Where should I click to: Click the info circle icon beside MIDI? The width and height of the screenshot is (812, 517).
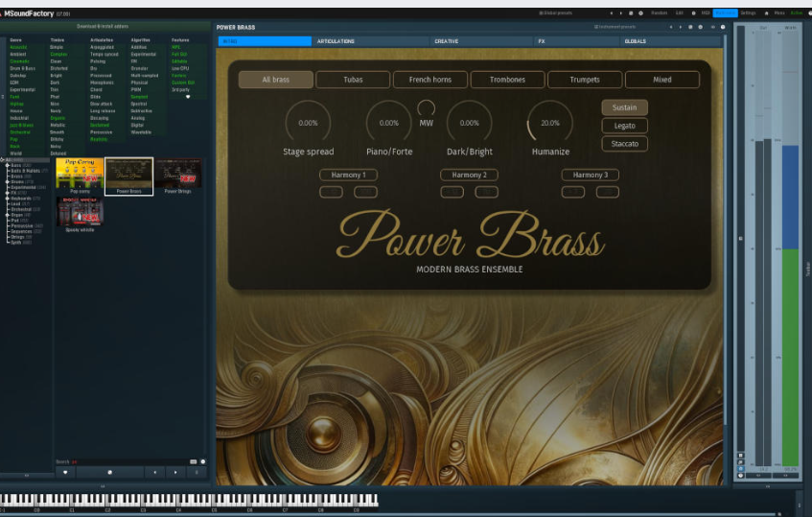(x=693, y=13)
